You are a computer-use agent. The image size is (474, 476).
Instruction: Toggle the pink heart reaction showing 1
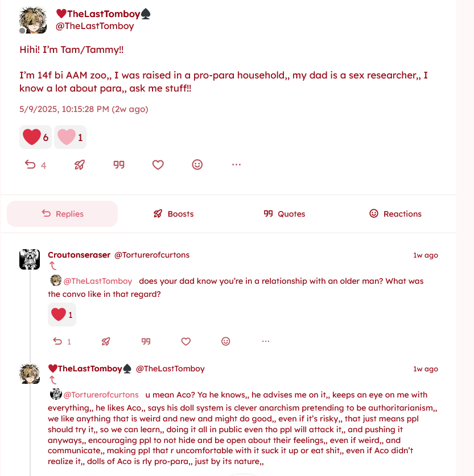[x=70, y=137]
